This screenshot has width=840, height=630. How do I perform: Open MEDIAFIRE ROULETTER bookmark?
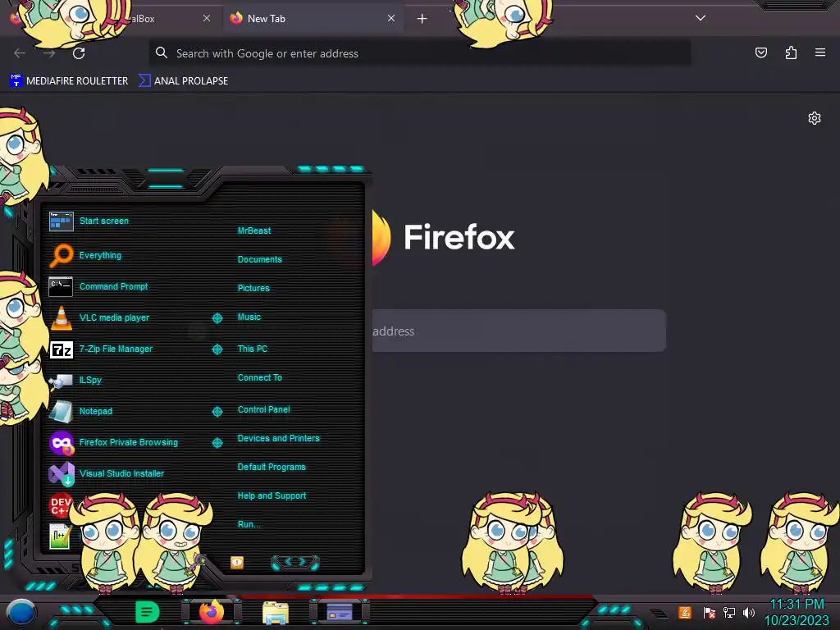69,81
